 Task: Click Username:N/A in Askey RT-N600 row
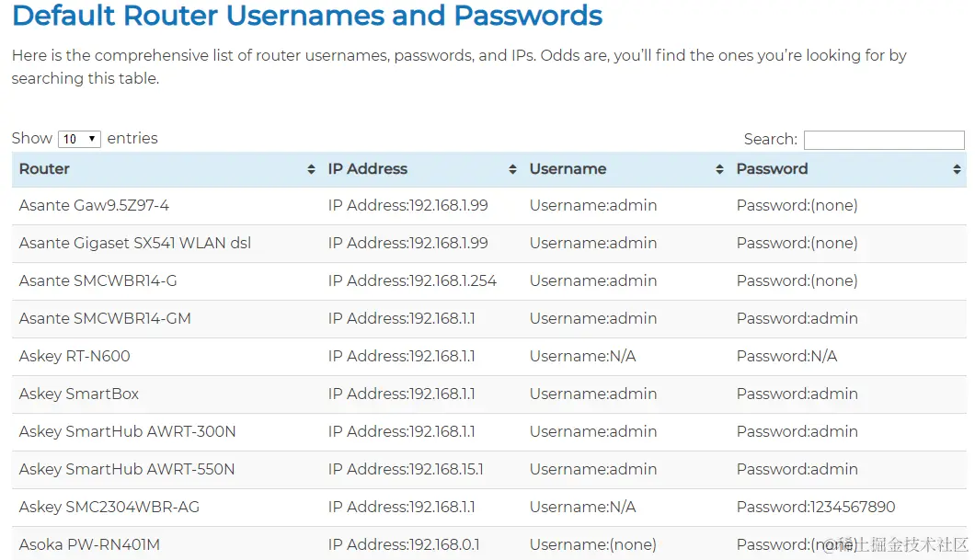coord(582,356)
